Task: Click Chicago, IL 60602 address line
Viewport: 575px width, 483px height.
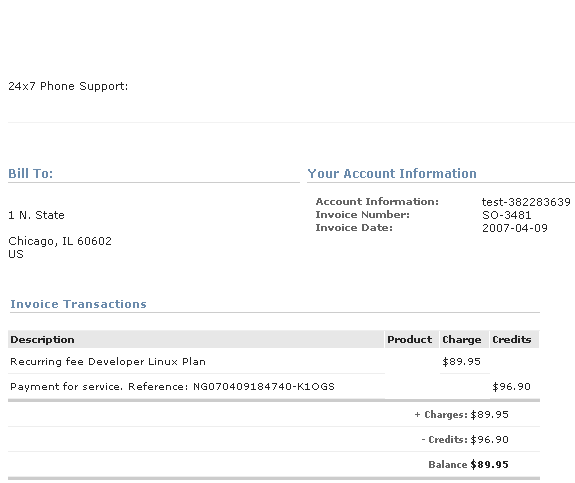Action: click(60, 241)
